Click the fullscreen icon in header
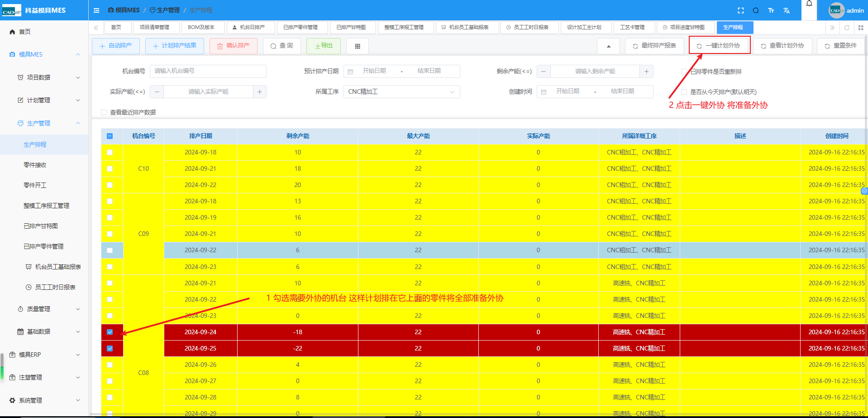Screen dimensions: 868x418 point(741,10)
